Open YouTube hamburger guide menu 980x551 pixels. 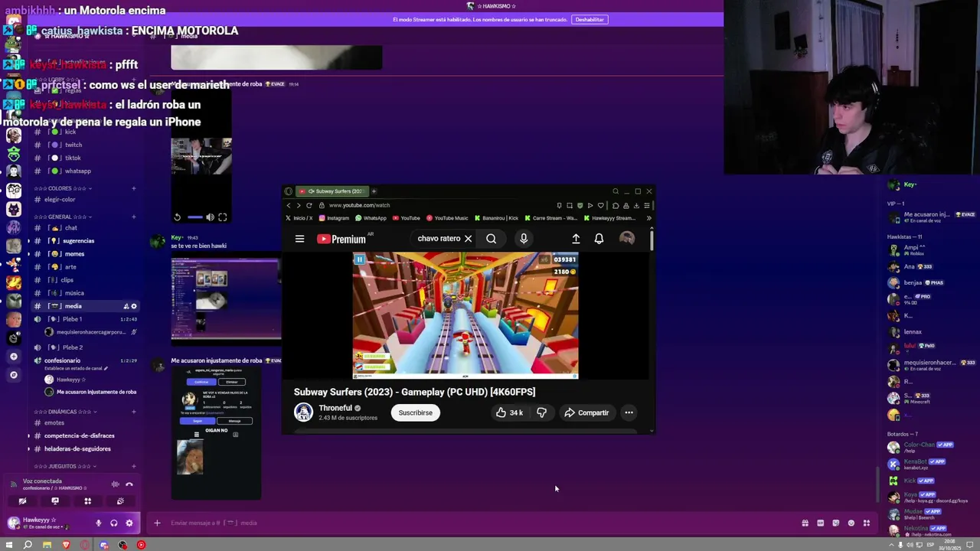point(299,239)
